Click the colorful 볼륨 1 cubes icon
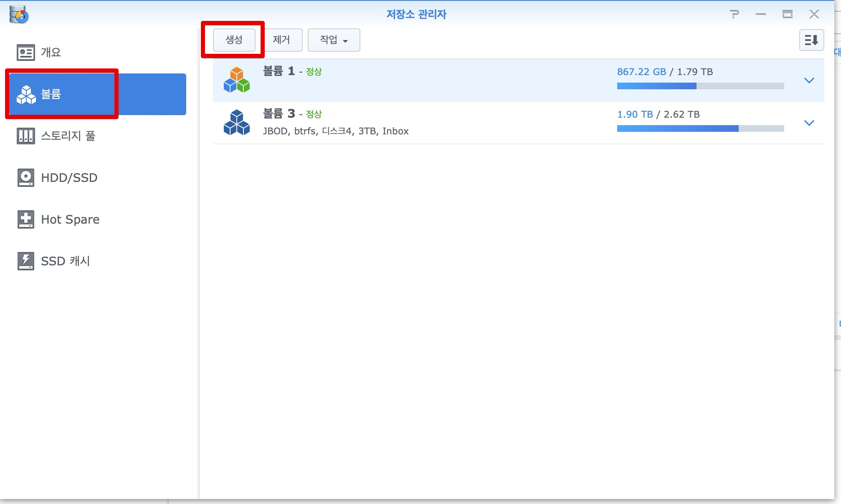 tap(236, 80)
